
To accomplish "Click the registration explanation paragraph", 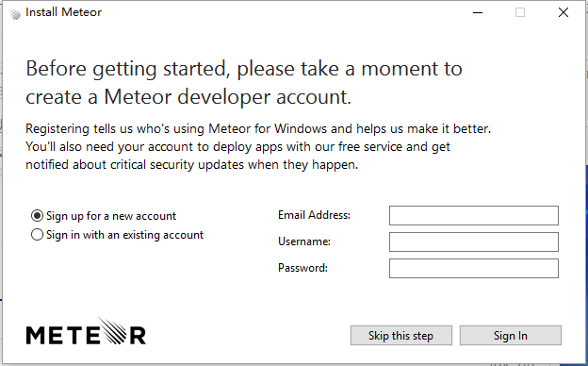I will click(x=258, y=147).
